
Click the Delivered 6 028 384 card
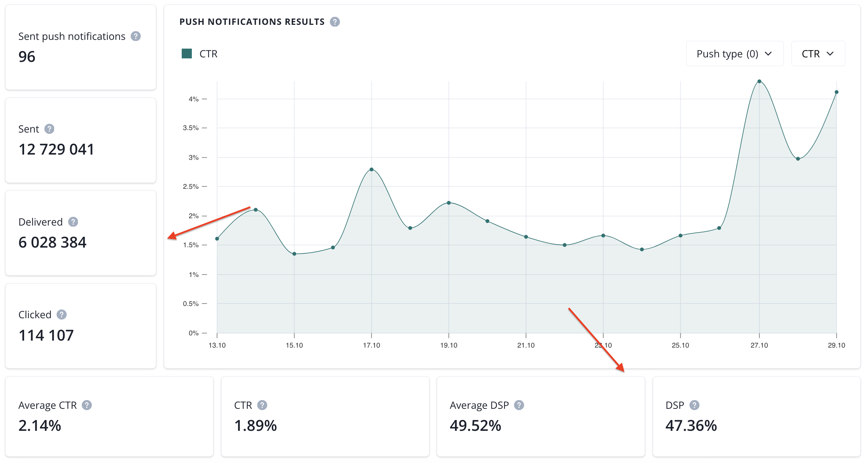pos(81,233)
